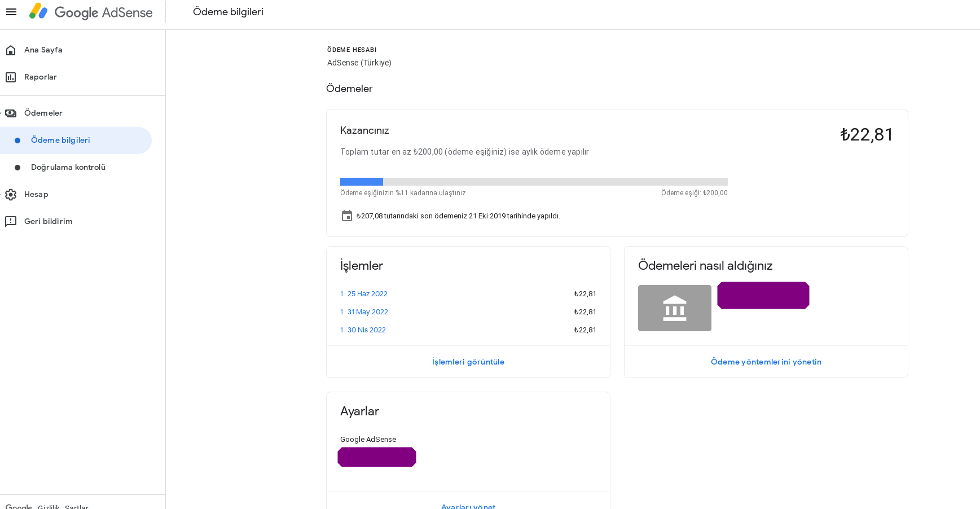Click the Google AdSense logo
Image resolution: width=980 pixels, height=509 pixels.
(91, 12)
